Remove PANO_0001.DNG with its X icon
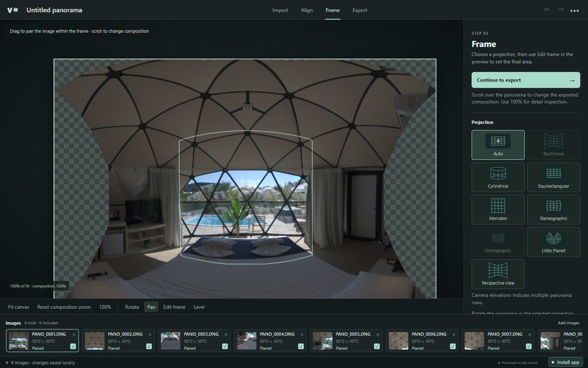This screenshot has width=588, height=368. (74, 334)
